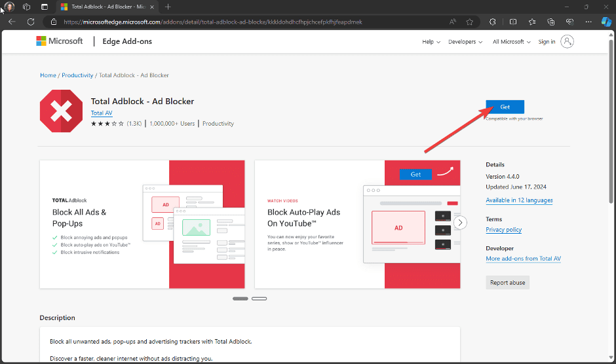Open tab actions menu icon
Image resolution: width=616 pixels, height=364 pixels.
[x=45, y=7]
